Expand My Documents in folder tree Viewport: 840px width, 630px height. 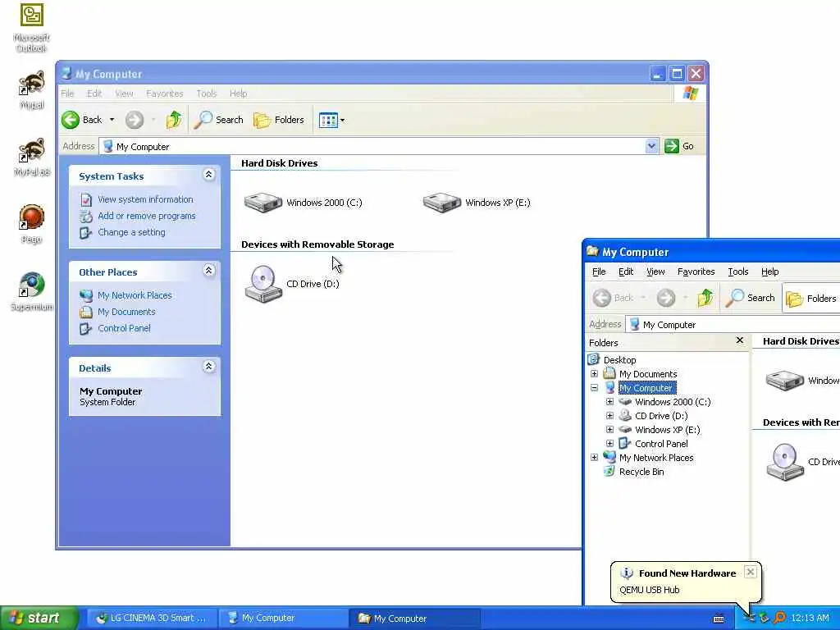pyautogui.click(x=594, y=374)
